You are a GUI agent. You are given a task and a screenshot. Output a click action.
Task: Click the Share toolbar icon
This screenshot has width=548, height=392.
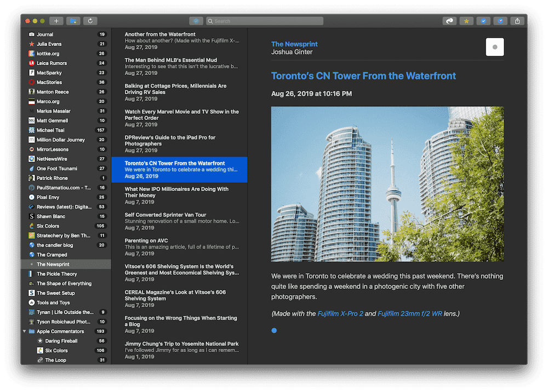click(517, 21)
